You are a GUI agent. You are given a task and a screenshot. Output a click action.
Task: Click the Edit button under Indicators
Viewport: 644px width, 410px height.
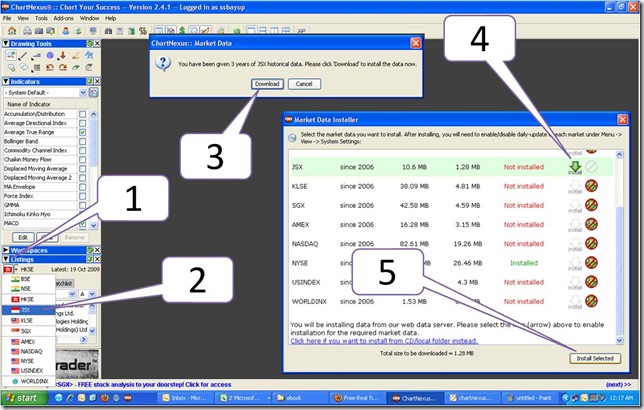[x=23, y=237]
